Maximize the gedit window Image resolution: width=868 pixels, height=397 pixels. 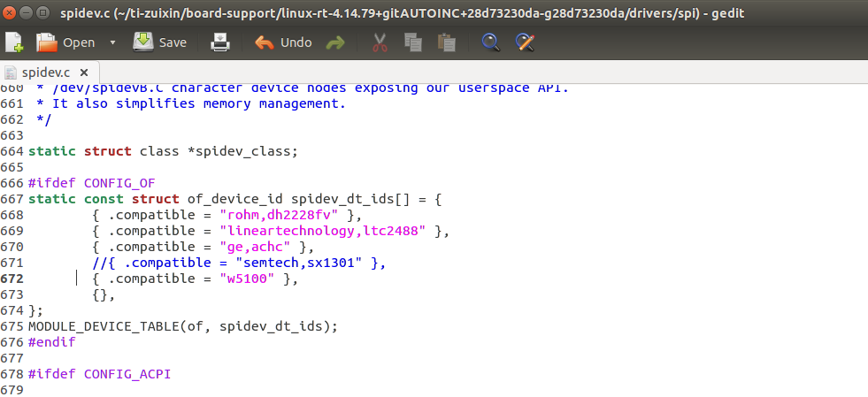42,11
